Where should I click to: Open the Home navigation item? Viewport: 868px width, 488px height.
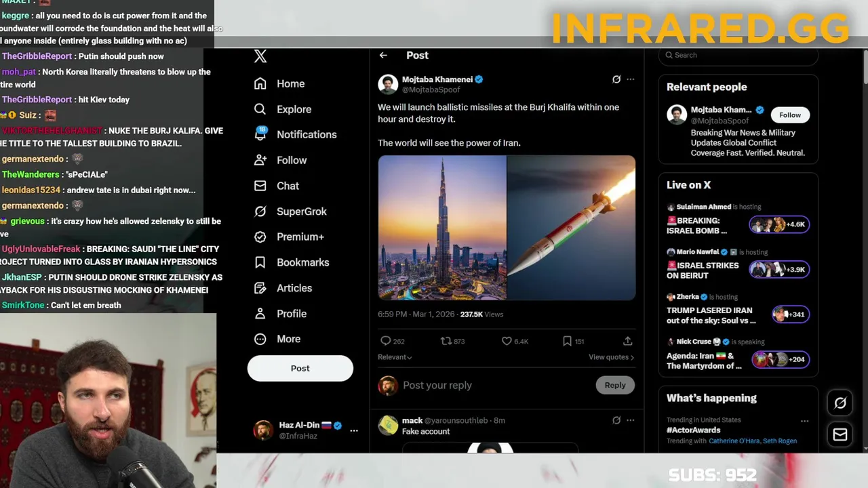[279, 84]
